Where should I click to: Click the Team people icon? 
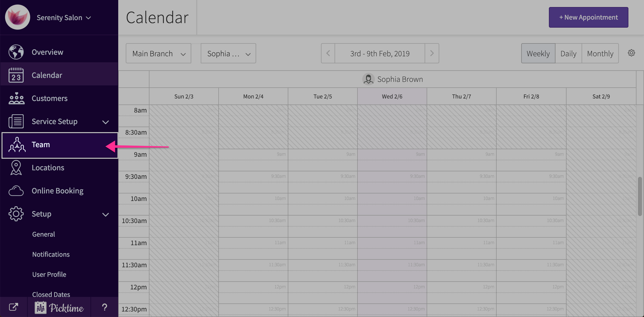(x=17, y=145)
